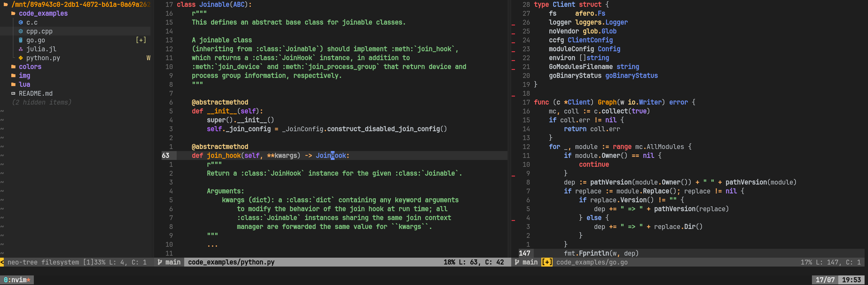Click the modified [+] flag in go.go statusline

click(x=547, y=262)
